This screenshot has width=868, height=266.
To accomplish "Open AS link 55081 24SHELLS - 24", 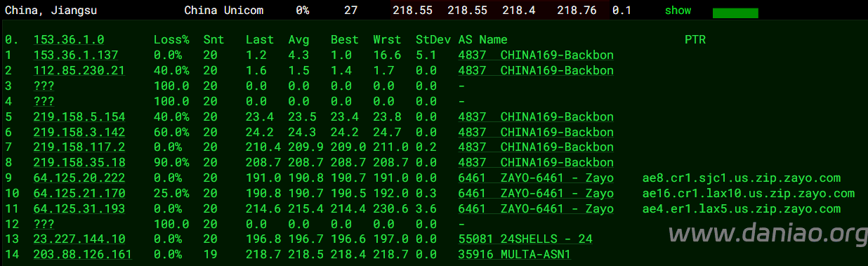I will point(525,239).
